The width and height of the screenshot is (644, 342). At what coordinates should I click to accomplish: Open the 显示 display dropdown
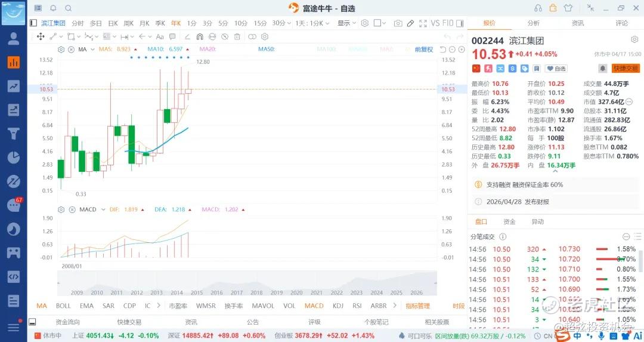tap(346, 23)
